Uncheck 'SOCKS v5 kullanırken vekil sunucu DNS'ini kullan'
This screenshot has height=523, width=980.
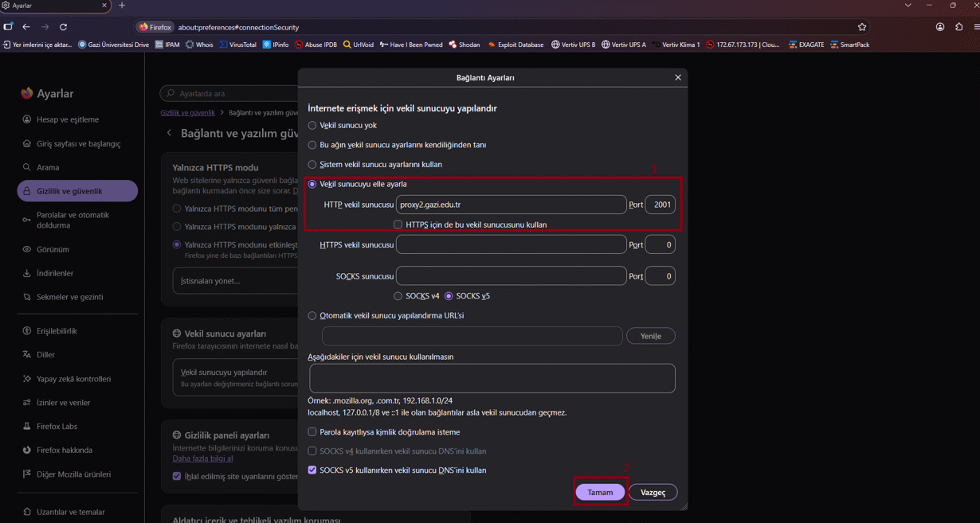(x=312, y=470)
